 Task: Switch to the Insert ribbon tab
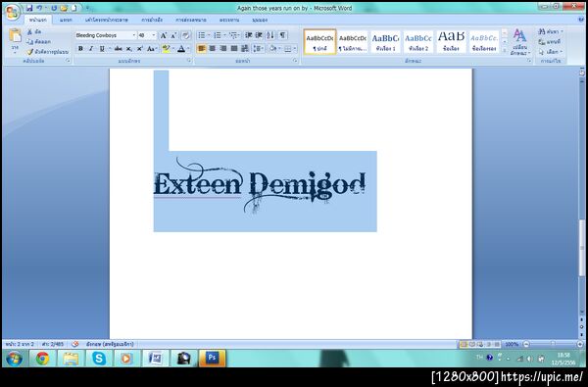coord(66,20)
